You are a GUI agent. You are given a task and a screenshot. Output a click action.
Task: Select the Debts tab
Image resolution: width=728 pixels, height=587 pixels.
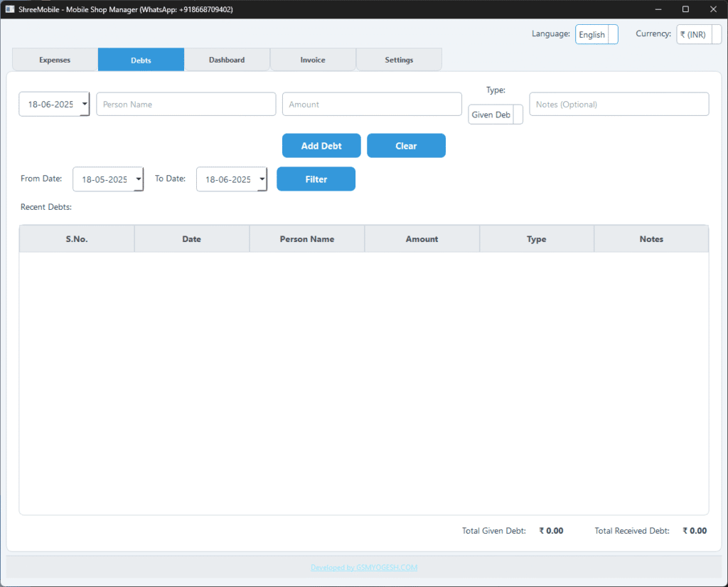(x=141, y=60)
